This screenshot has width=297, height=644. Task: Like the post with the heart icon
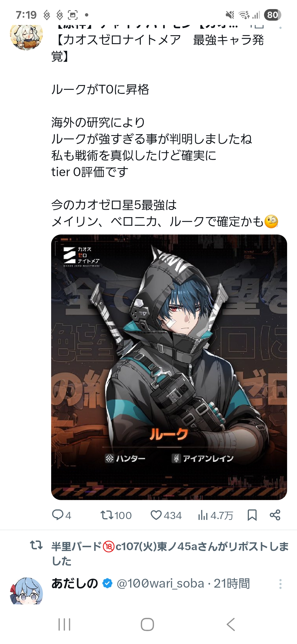click(x=156, y=515)
